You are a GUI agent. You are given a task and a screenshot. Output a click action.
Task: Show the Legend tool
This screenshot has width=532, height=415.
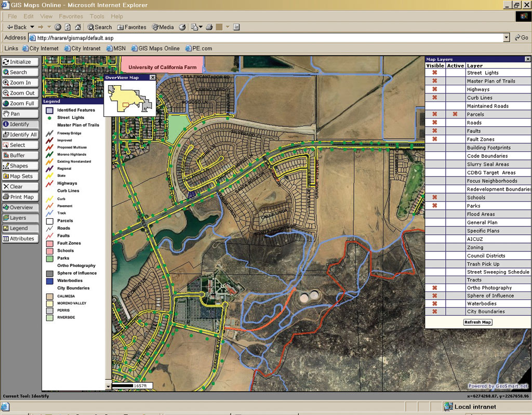(x=20, y=229)
